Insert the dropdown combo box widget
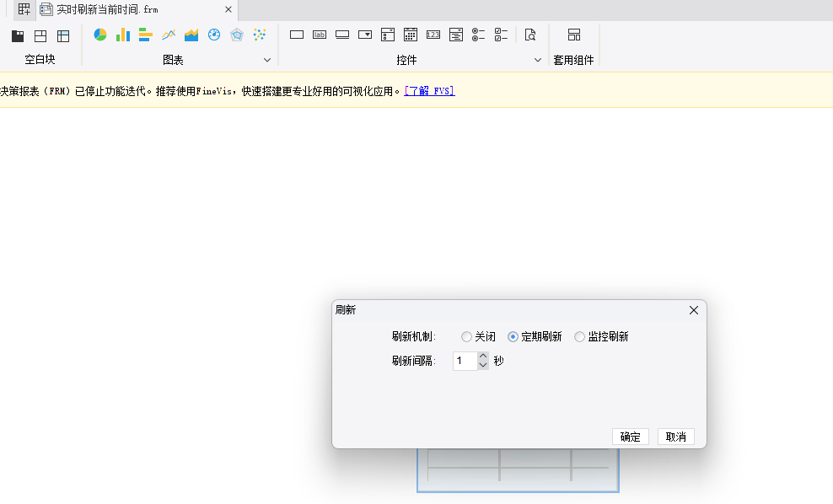833x504 pixels. 365,35
